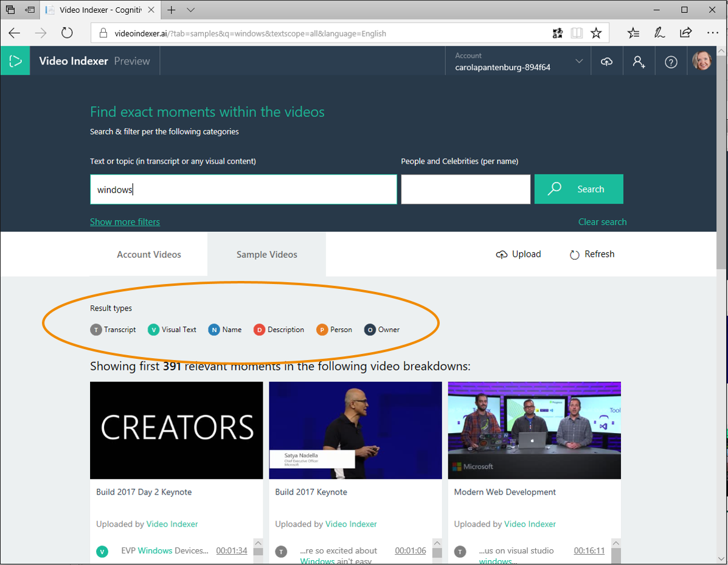Switch to the Account Videos tab
The image size is (728, 565).
tap(149, 254)
